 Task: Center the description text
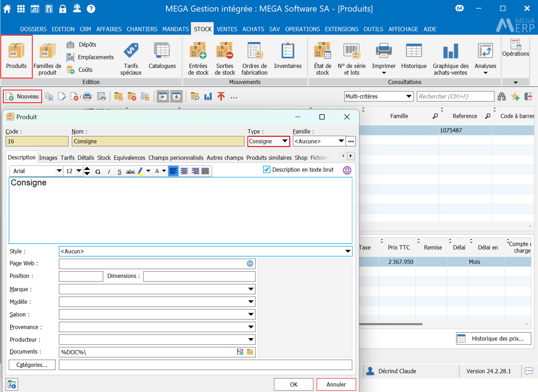pos(184,171)
